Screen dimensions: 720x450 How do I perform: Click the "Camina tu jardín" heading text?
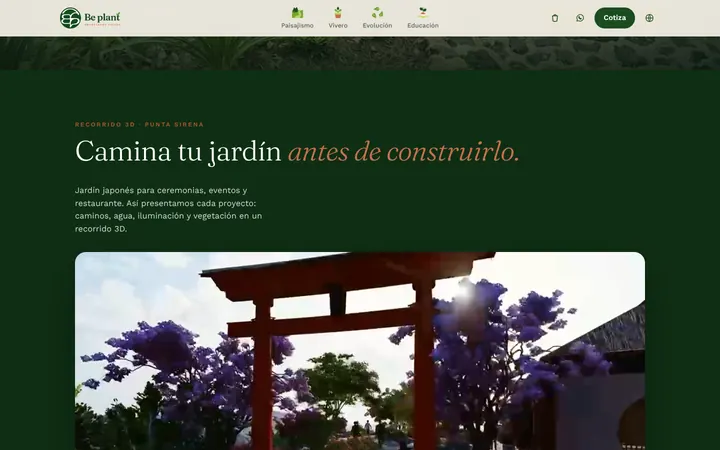pos(178,151)
